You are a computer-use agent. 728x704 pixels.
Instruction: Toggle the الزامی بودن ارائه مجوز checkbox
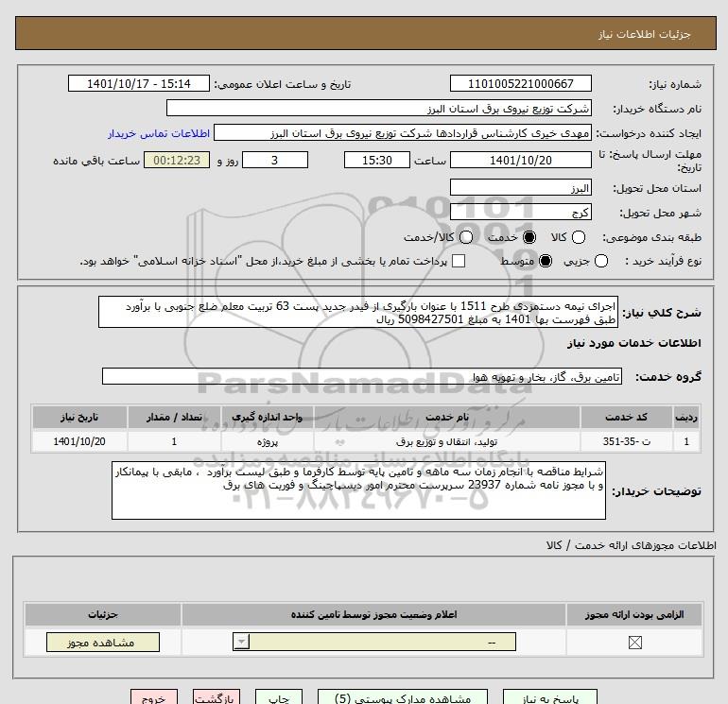pos(634,643)
